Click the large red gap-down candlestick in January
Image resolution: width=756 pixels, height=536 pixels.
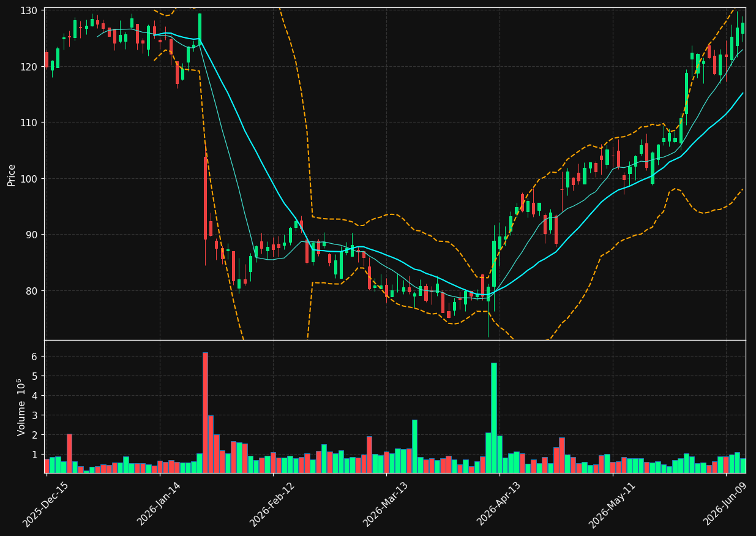pyautogui.click(x=206, y=198)
